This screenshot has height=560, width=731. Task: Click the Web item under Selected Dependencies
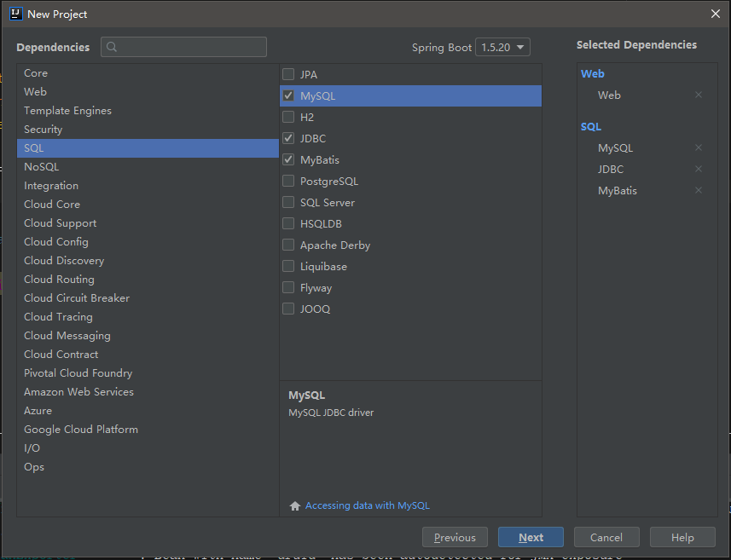pos(609,95)
